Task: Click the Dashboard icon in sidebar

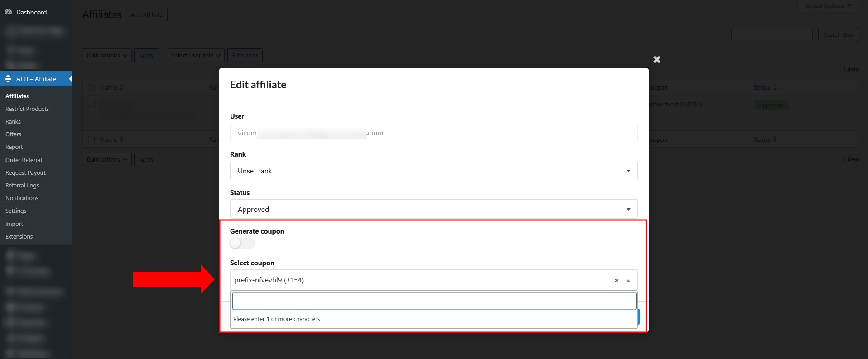Action: 8,12
